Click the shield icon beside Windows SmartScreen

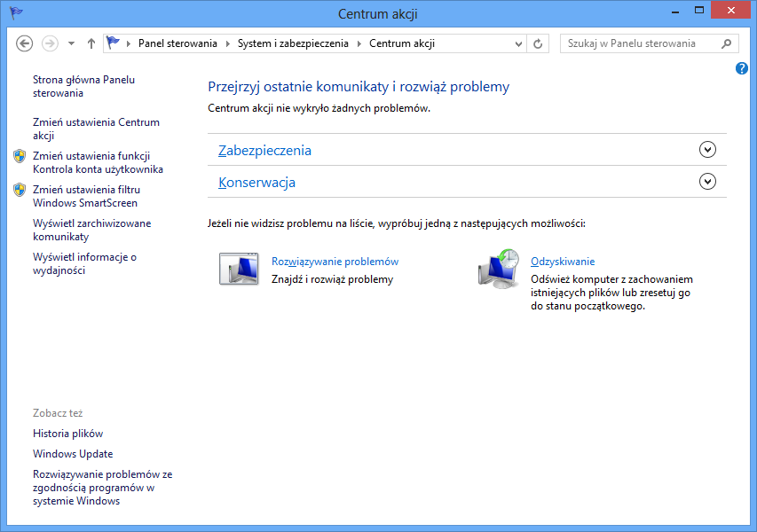(x=20, y=190)
